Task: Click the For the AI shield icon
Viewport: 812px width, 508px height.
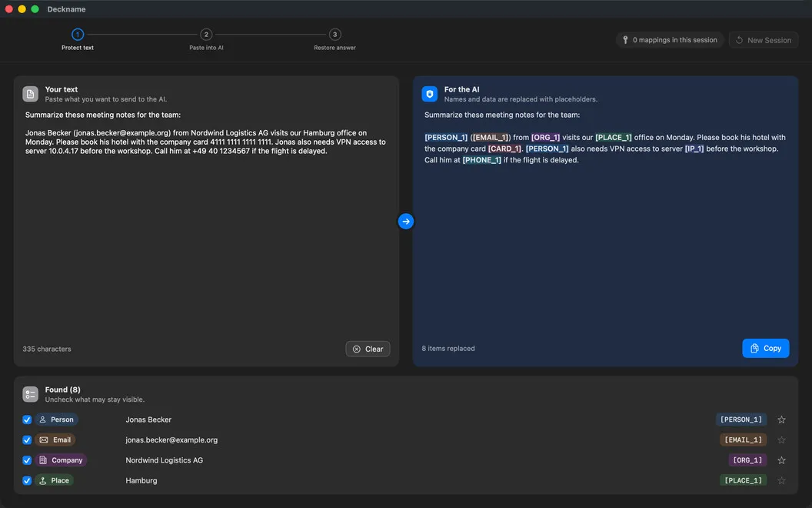Action: pos(429,94)
